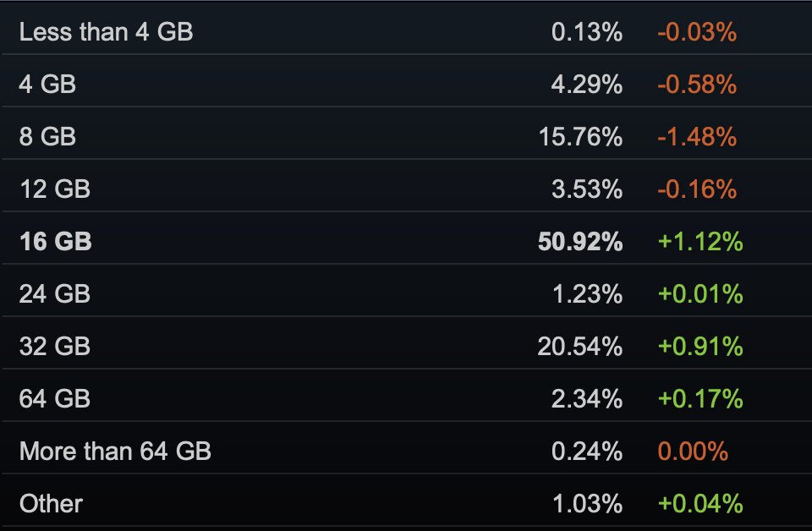This screenshot has width=812, height=531.
Task: Click the 4.29% share value
Action: [x=587, y=84]
